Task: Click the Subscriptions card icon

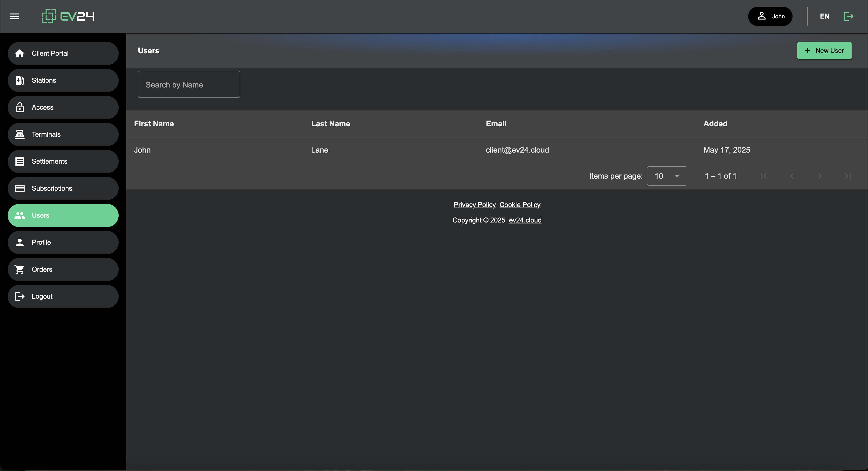Action: point(20,188)
